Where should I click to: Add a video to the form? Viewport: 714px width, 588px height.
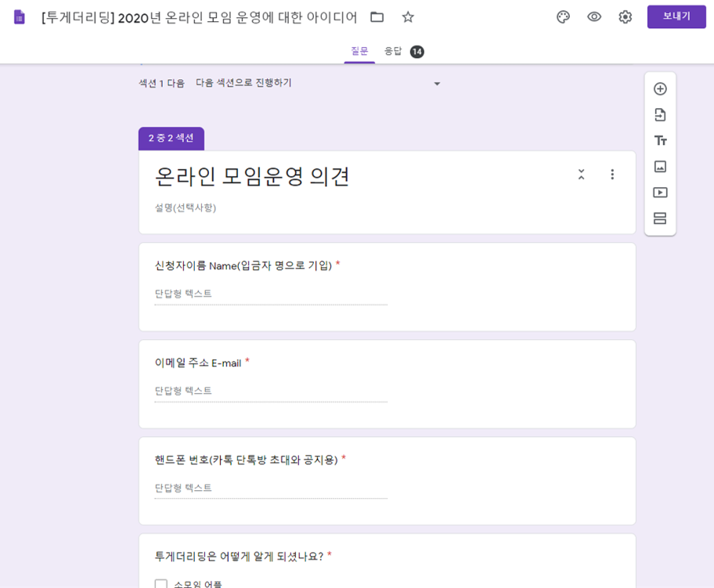tap(660, 192)
